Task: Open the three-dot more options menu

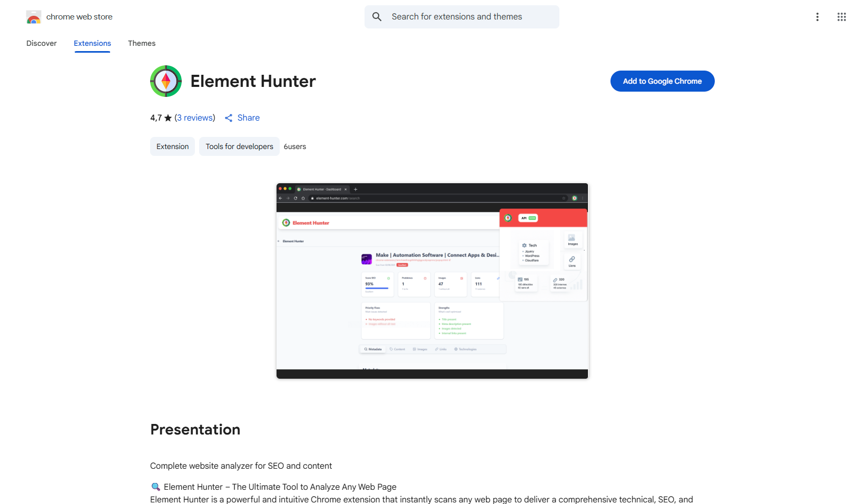Action: click(x=817, y=17)
